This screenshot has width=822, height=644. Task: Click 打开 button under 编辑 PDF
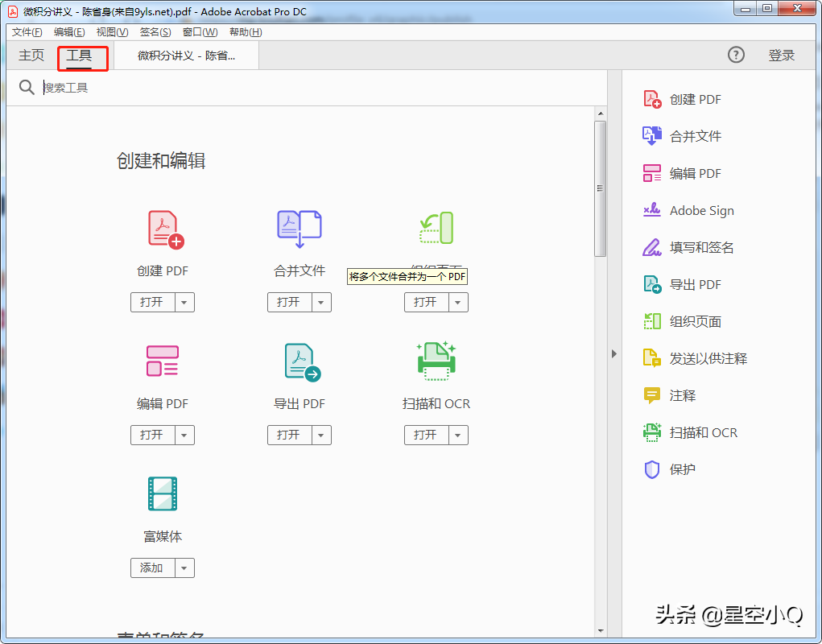coord(152,435)
